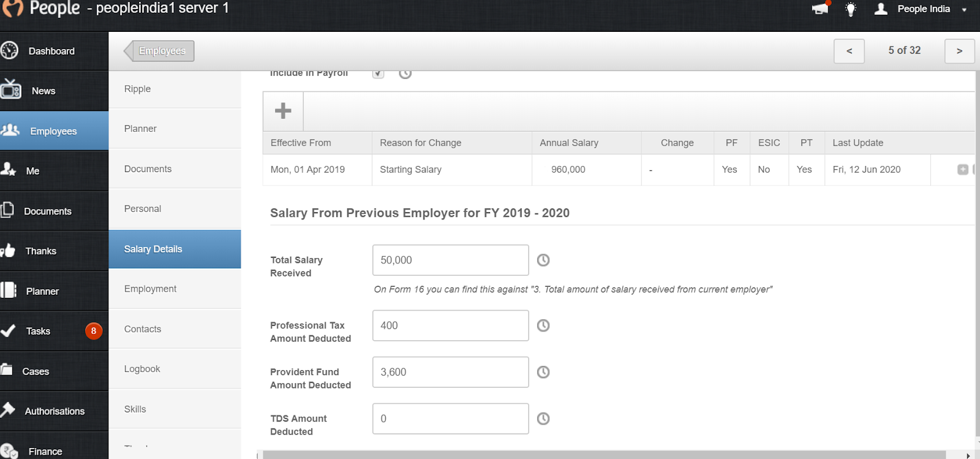The height and width of the screenshot is (459, 980).
Task: Click the Me person icon
Action: point(8,169)
